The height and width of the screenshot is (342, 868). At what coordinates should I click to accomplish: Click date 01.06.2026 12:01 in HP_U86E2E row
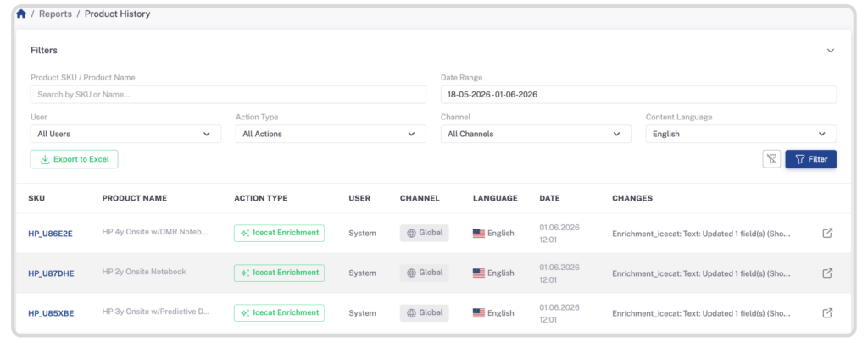559,234
